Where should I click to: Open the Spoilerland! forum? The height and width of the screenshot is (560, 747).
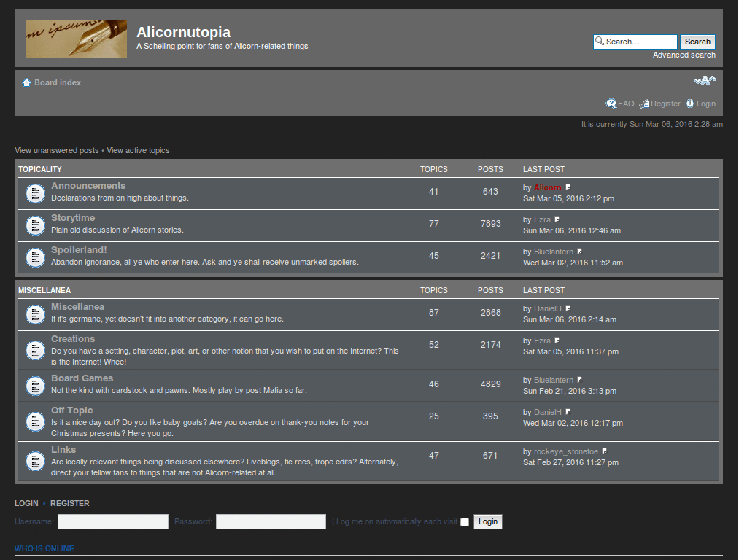pyautogui.click(x=79, y=249)
